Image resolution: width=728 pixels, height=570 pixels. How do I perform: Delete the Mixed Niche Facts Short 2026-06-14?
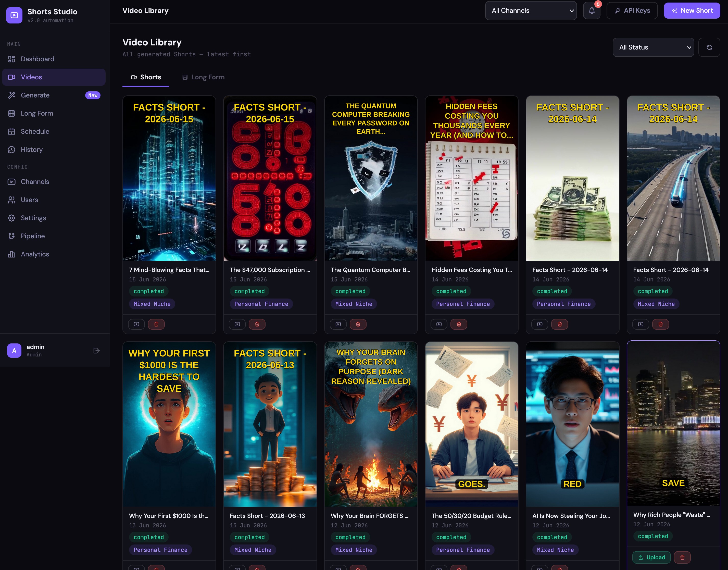coord(661,324)
